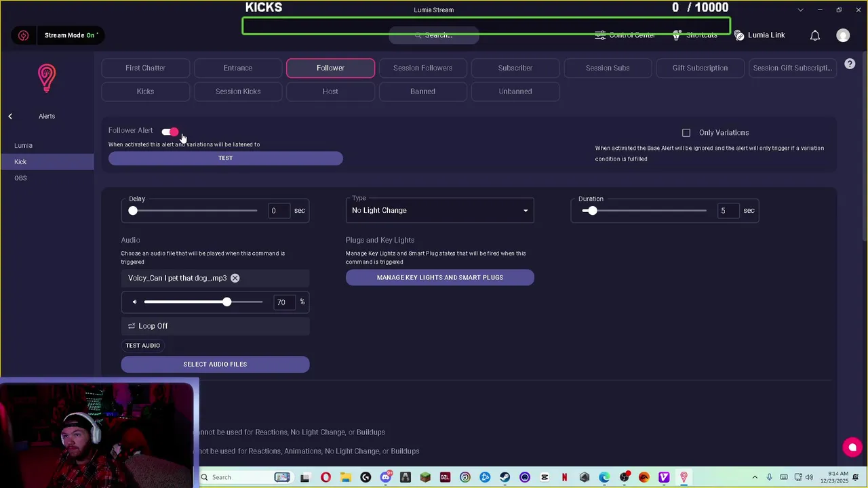Viewport: 868px width, 488px height.
Task: Click the volume speaker icon in Audio
Action: coord(134,302)
